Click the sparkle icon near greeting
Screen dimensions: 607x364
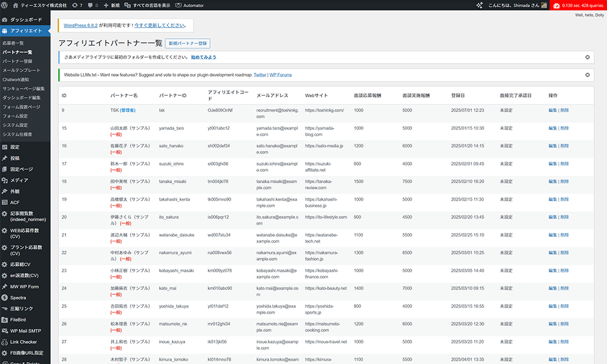pos(480,5)
